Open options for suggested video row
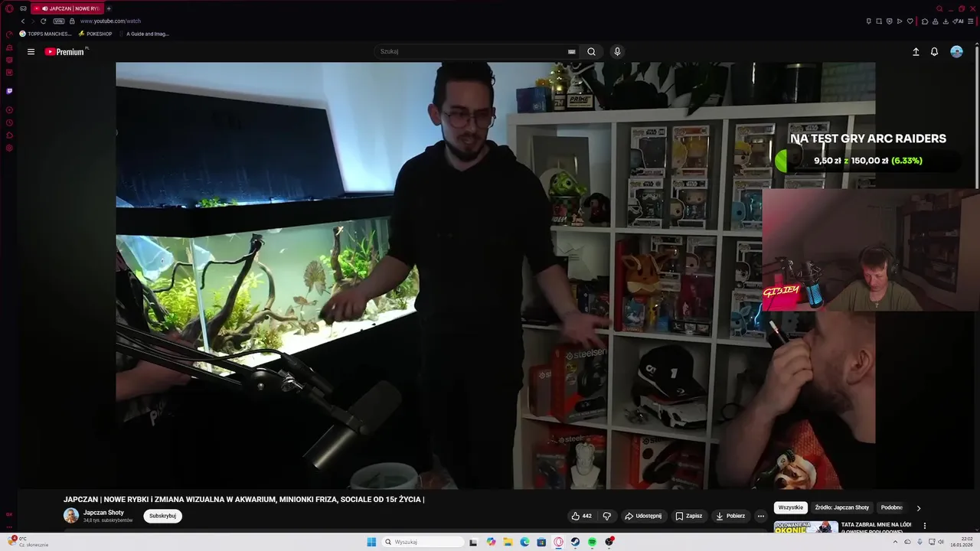The image size is (980, 551). (x=925, y=526)
